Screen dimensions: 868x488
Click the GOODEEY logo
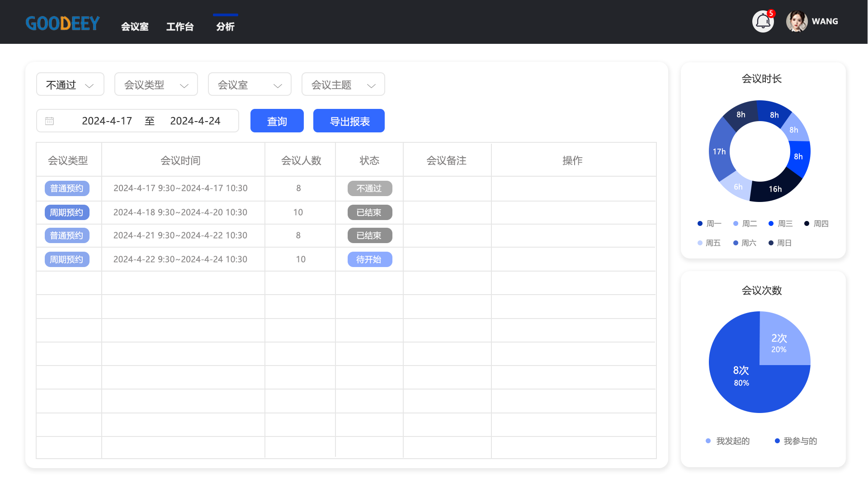coord(62,23)
